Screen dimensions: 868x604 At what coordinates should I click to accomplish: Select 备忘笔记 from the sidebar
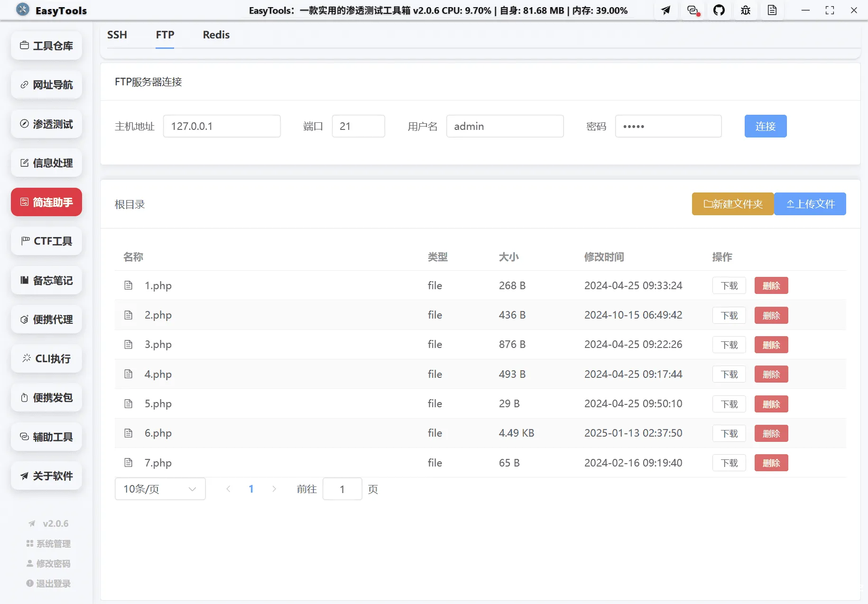click(46, 280)
